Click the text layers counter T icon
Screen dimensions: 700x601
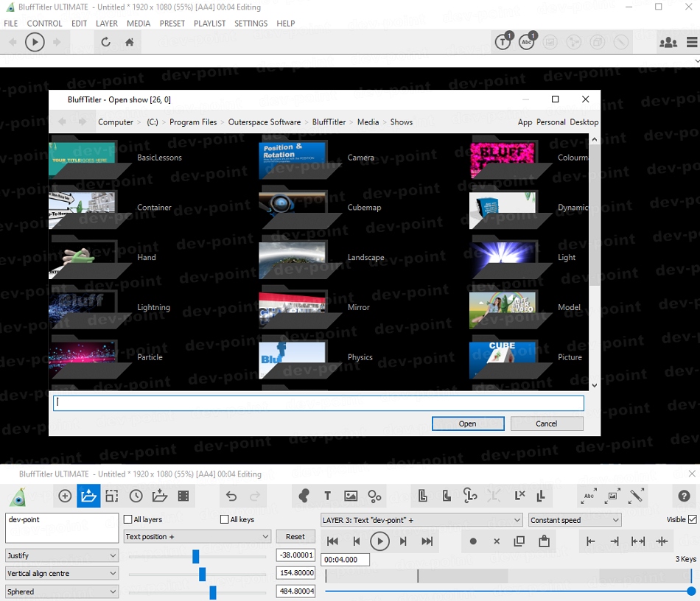503,42
